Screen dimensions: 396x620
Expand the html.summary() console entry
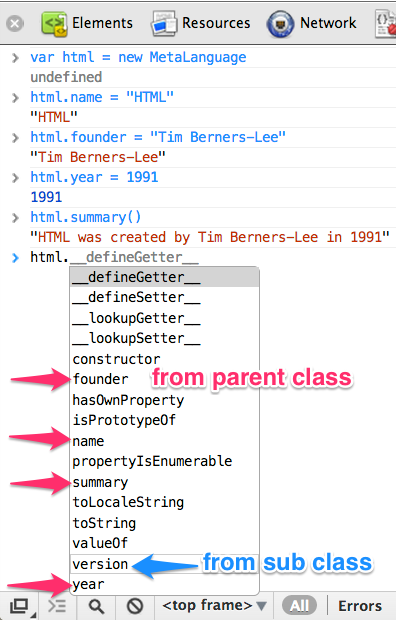pos(15,218)
